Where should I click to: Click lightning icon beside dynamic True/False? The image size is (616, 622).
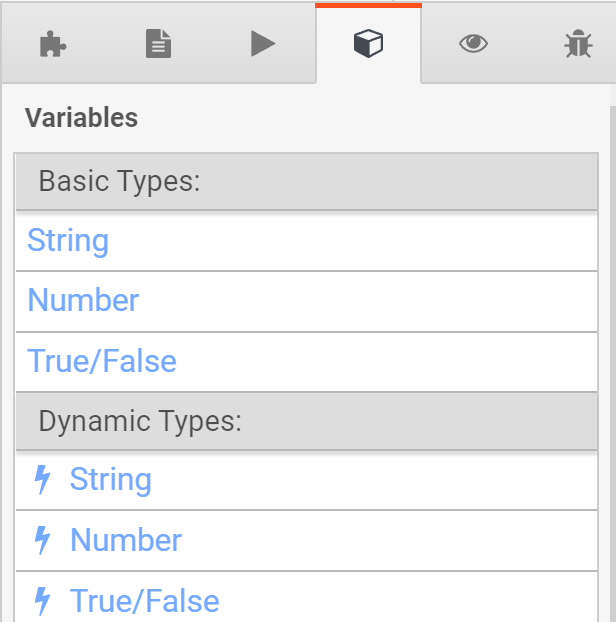click(42, 600)
